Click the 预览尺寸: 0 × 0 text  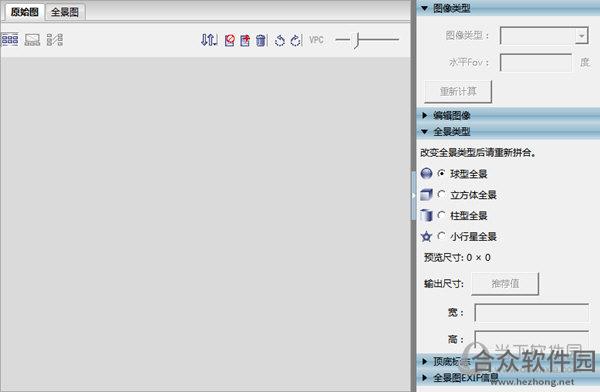(457, 258)
